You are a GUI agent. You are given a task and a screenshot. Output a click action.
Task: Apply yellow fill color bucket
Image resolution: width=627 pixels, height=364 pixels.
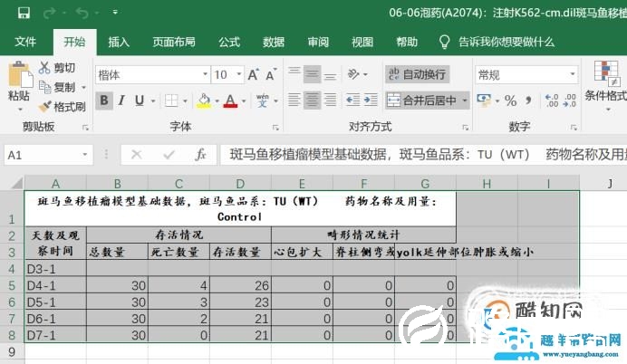click(204, 101)
